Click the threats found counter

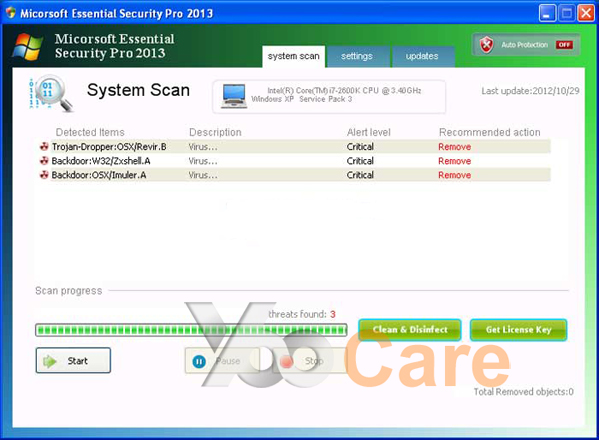coord(302,314)
